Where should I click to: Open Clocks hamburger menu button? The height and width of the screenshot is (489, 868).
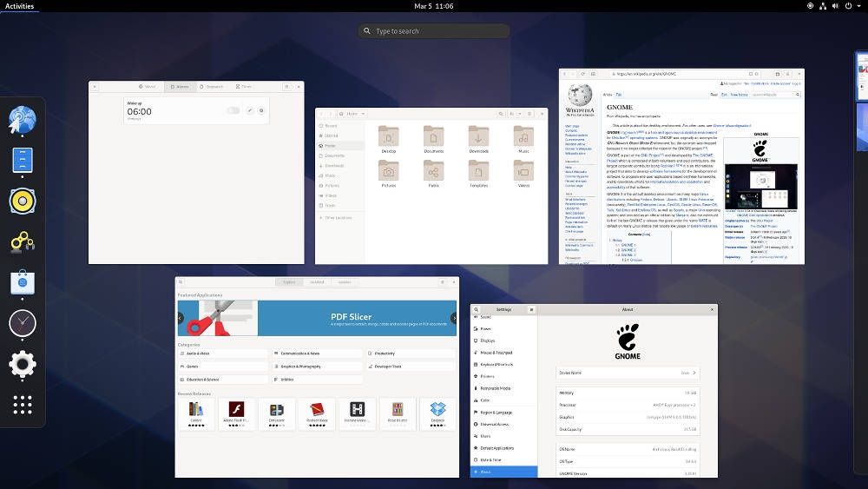pyautogui.click(x=286, y=87)
